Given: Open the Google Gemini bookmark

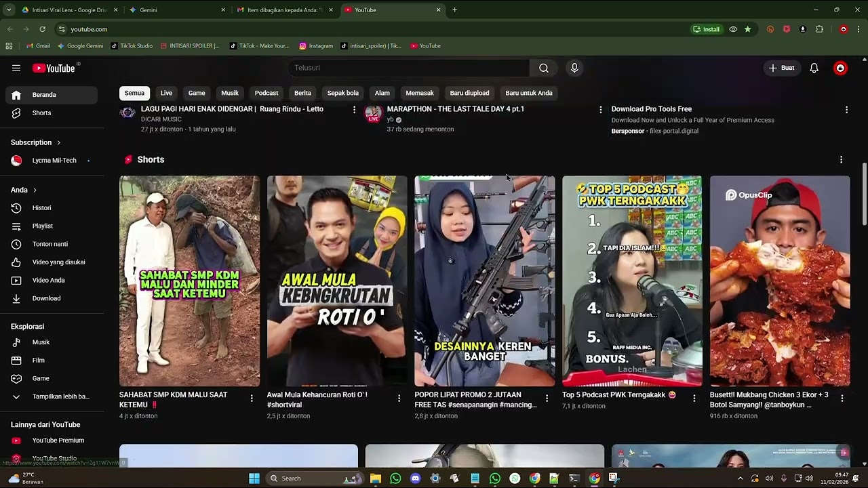Looking at the screenshot, I should point(81,46).
